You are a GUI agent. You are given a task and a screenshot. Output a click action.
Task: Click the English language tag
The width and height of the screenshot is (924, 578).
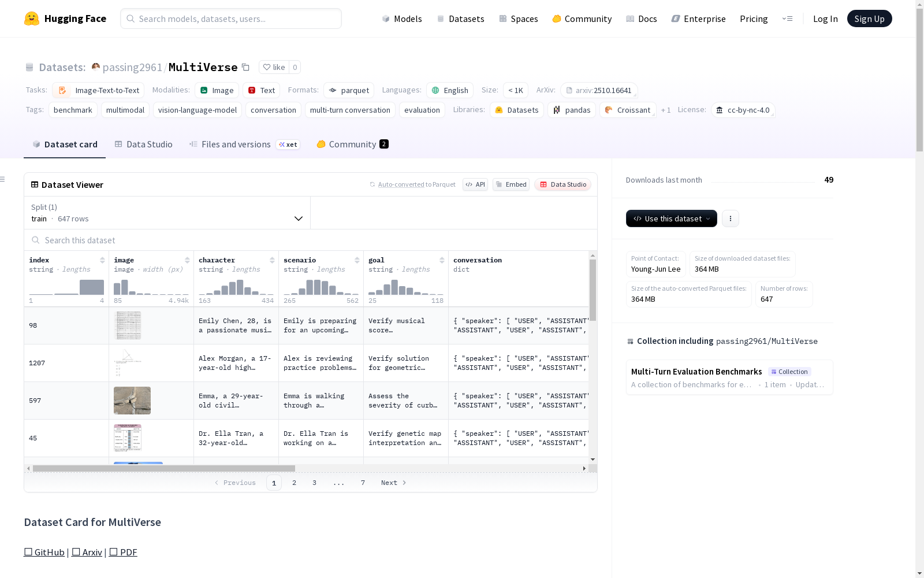pyautogui.click(x=450, y=90)
